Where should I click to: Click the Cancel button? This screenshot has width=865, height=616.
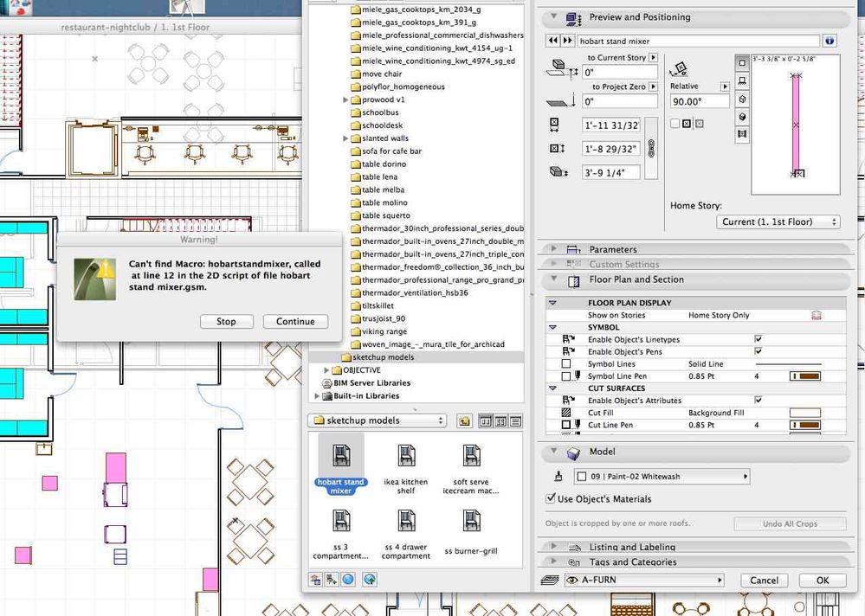(x=764, y=581)
